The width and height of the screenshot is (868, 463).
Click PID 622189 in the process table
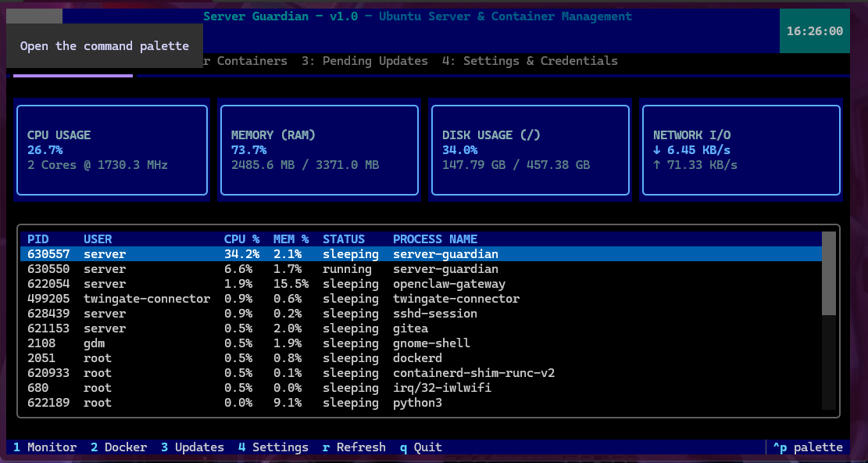coord(48,403)
